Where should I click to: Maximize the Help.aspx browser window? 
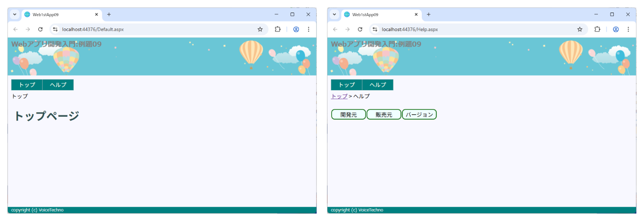(x=612, y=14)
